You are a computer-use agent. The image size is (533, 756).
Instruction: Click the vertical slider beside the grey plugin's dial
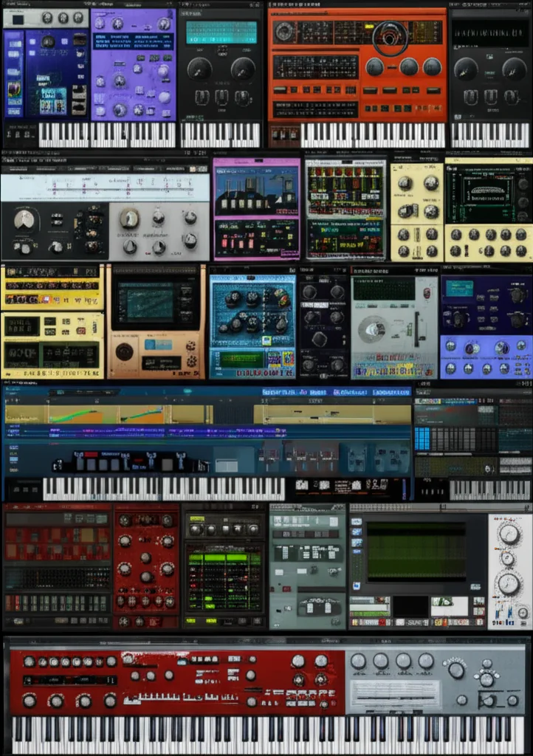pos(417,329)
